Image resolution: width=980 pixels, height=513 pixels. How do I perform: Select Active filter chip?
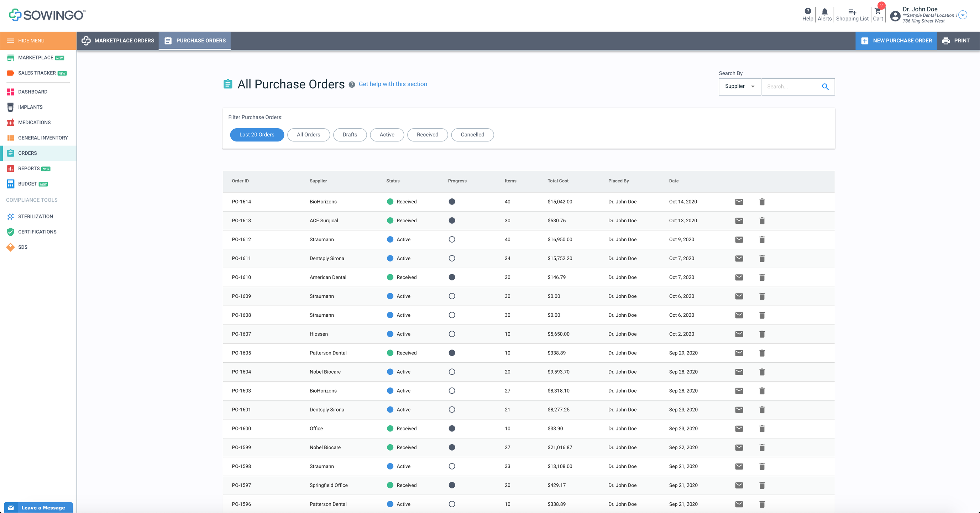coord(387,135)
